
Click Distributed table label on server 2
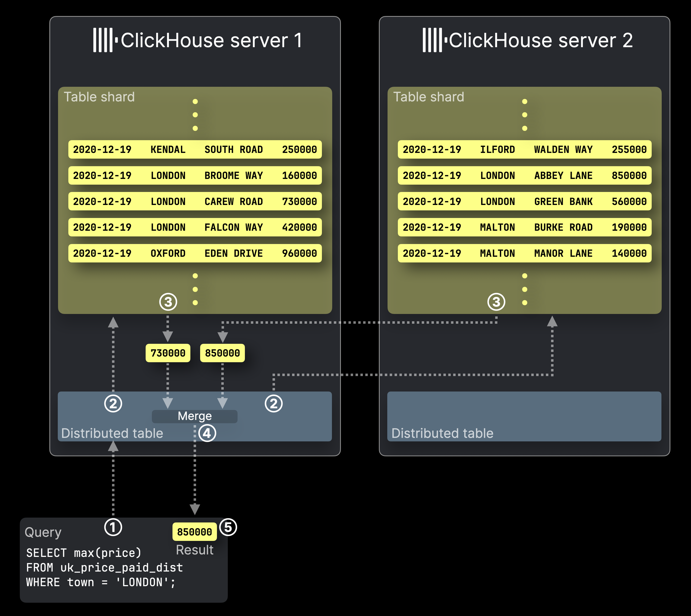[442, 433]
